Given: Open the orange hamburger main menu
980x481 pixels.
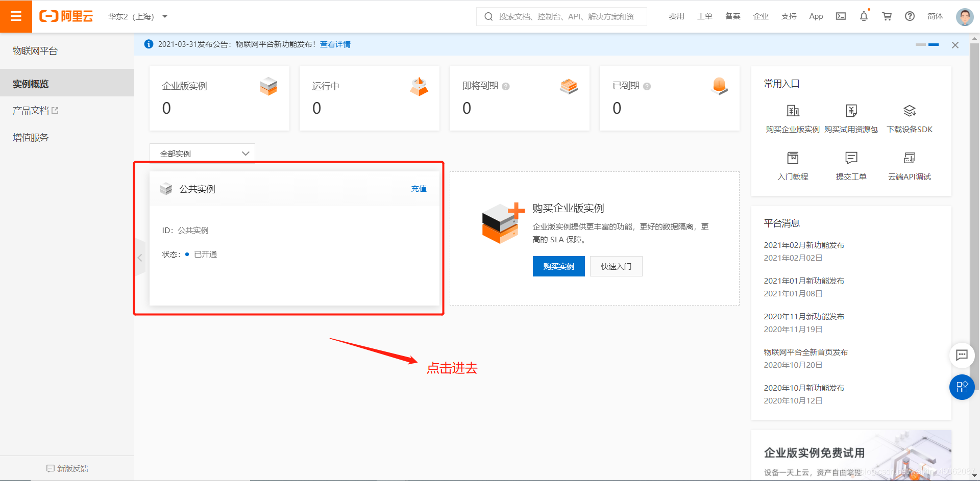Looking at the screenshot, I should [x=16, y=16].
